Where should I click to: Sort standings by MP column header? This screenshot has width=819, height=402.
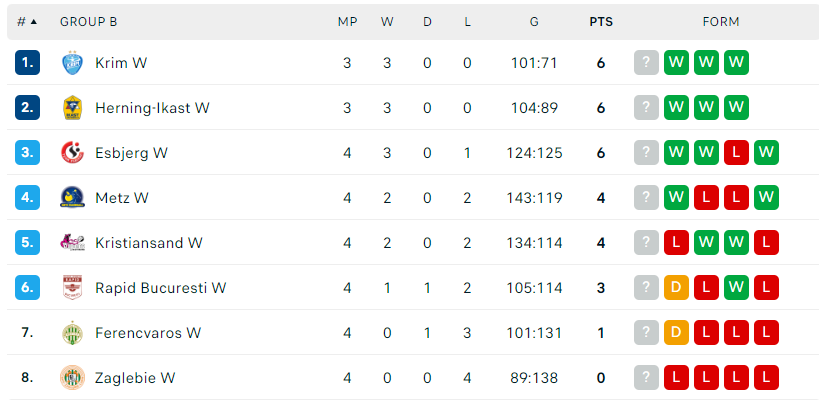click(x=347, y=21)
